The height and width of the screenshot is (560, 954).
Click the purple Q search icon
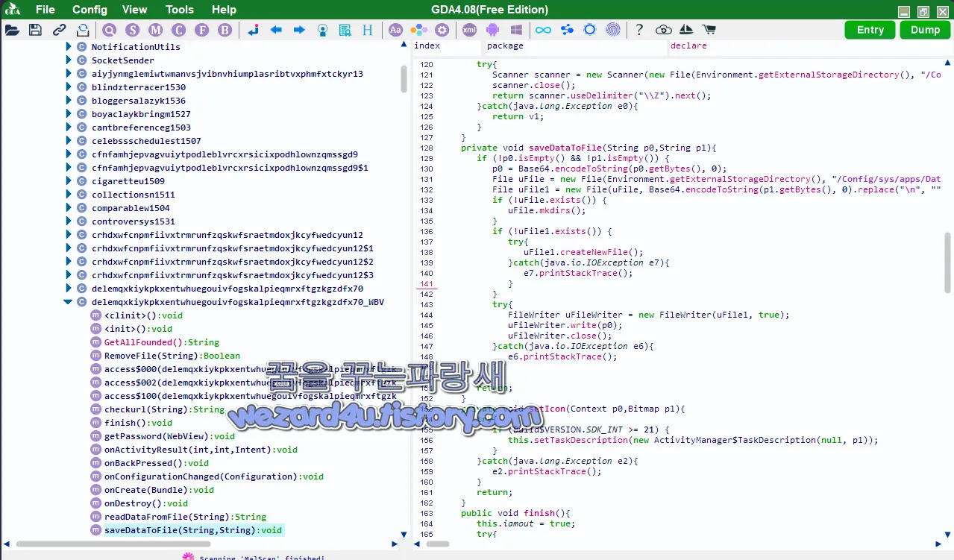click(x=110, y=30)
